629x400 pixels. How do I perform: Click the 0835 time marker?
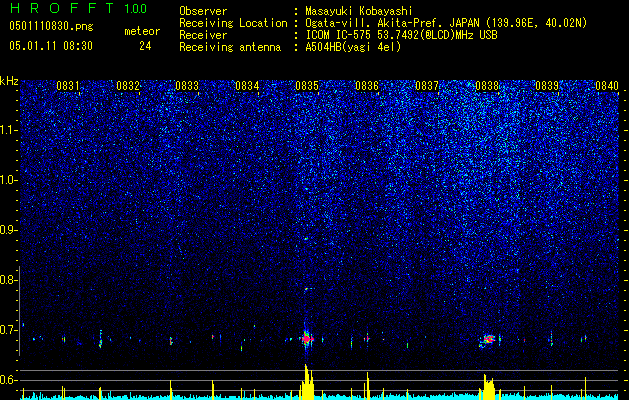tap(307, 86)
